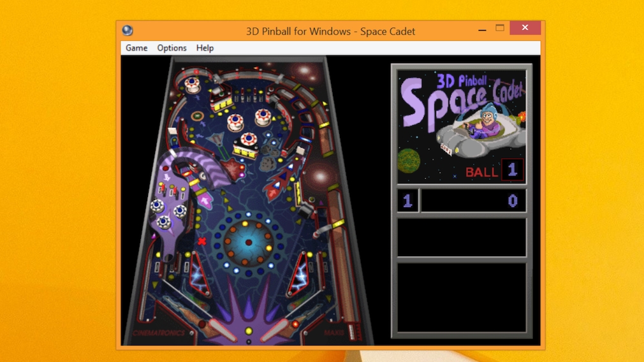
Task: Click the player number 1 box
Action: click(407, 201)
